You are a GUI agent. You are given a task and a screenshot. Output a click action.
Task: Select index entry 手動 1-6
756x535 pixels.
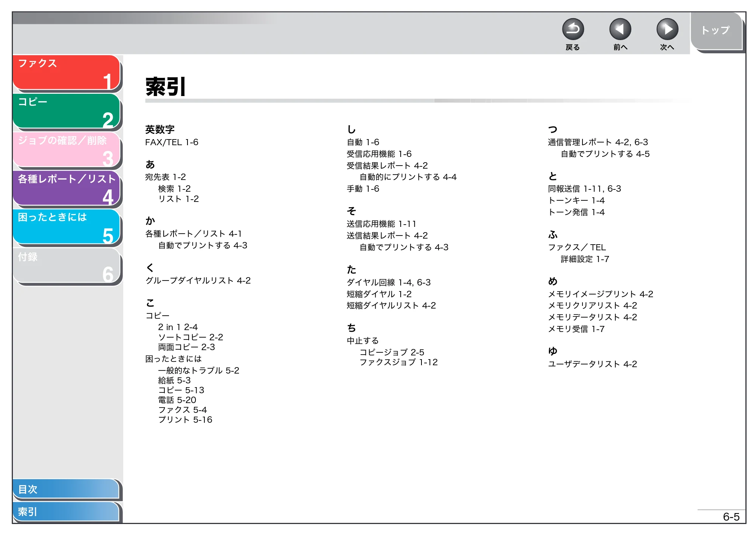click(x=363, y=189)
